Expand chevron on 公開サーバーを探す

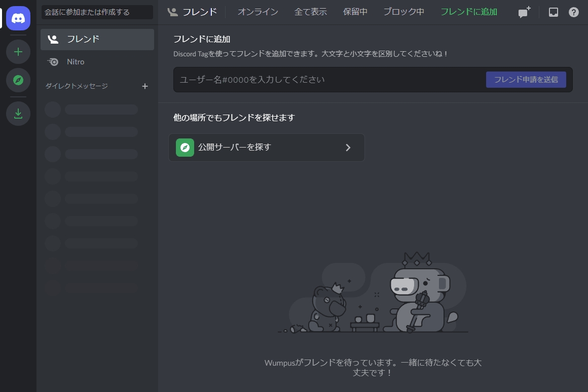coord(348,148)
